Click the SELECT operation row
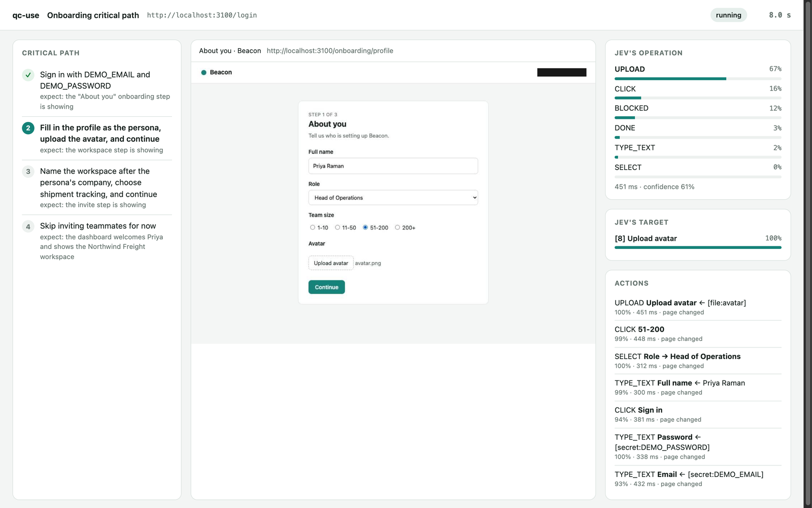 (x=698, y=171)
